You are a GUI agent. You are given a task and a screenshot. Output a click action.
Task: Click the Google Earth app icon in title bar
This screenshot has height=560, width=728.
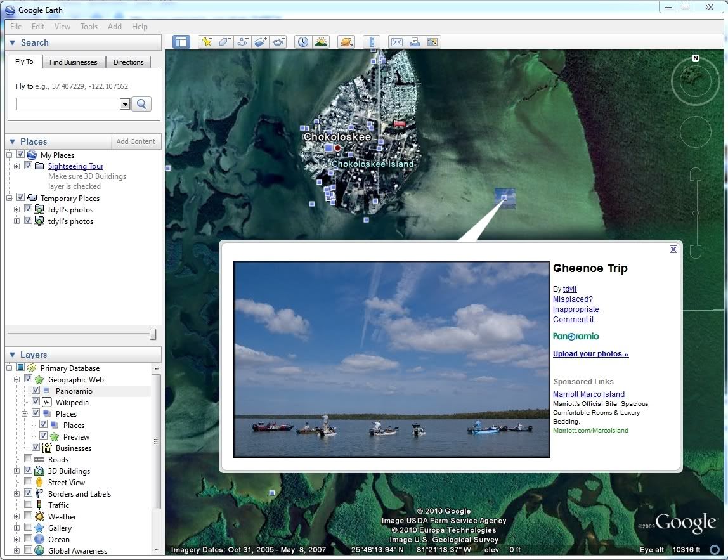tap(10, 10)
